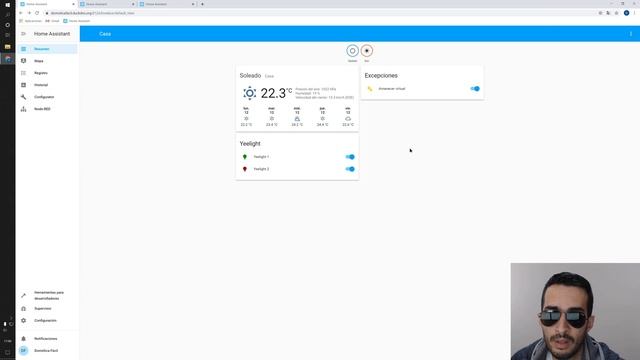Click the DF user avatar
The width and height of the screenshot is (640, 360).
click(x=23, y=351)
